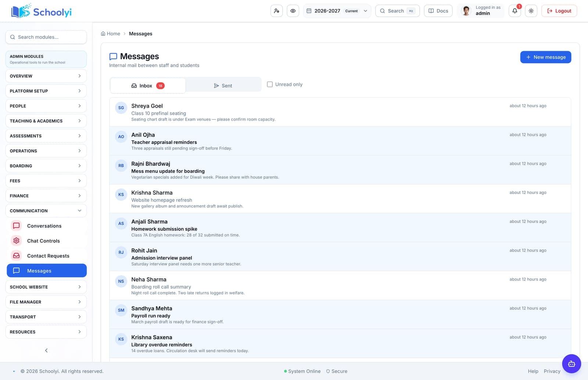Open Contact Requests in the sidebar

47,256
